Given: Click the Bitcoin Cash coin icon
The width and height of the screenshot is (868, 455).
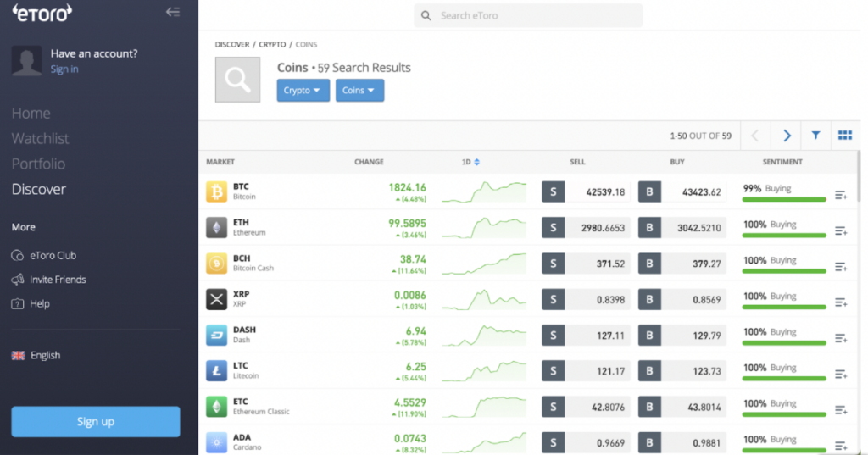Looking at the screenshot, I should point(216,264).
